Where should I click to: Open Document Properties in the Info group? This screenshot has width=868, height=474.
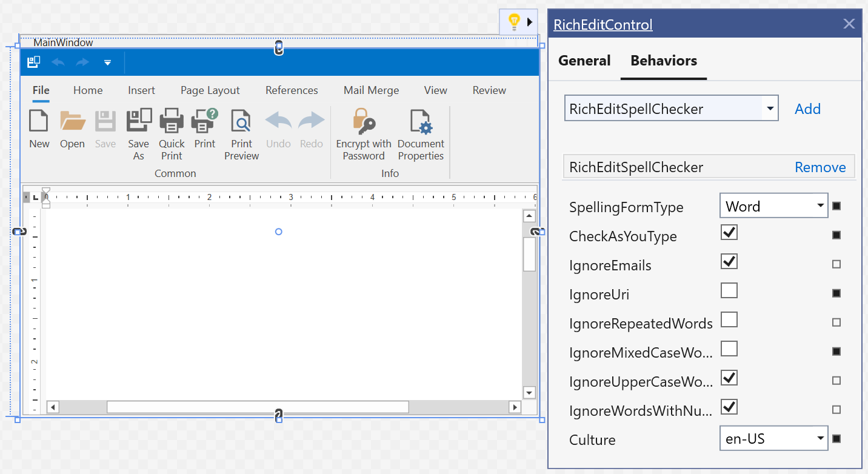click(x=421, y=121)
